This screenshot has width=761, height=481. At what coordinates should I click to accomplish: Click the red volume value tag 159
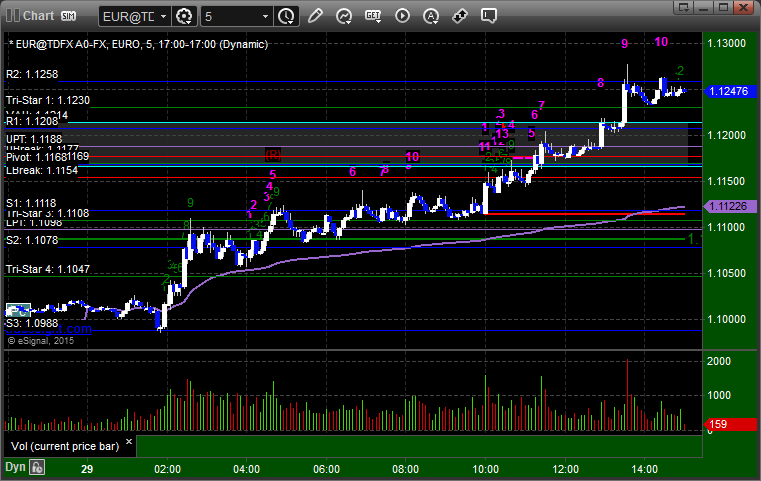point(729,424)
